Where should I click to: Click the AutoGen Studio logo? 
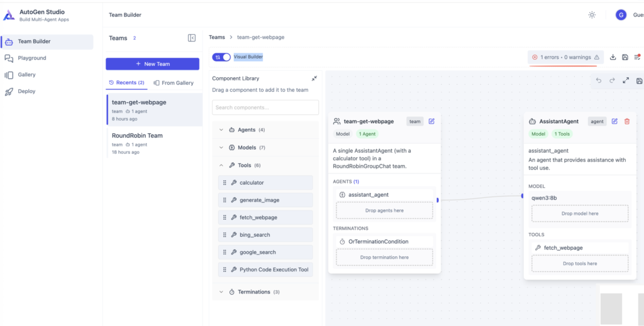click(9, 16)
